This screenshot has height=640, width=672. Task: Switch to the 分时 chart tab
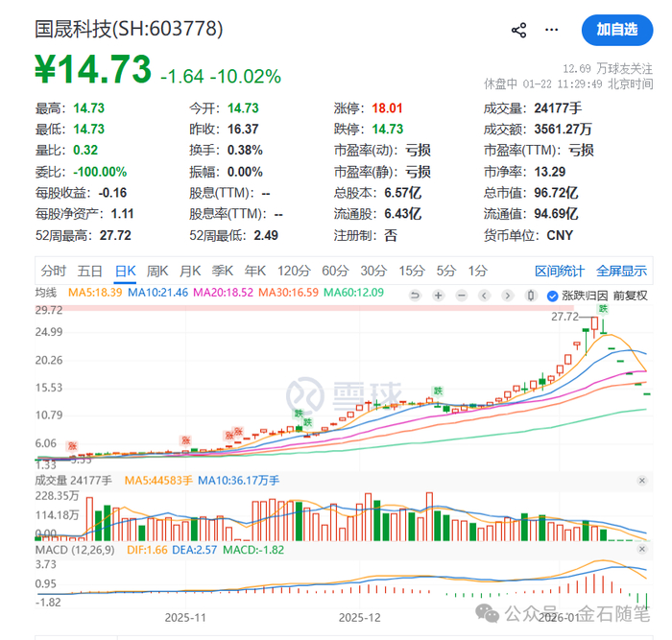tap(54, 271)
